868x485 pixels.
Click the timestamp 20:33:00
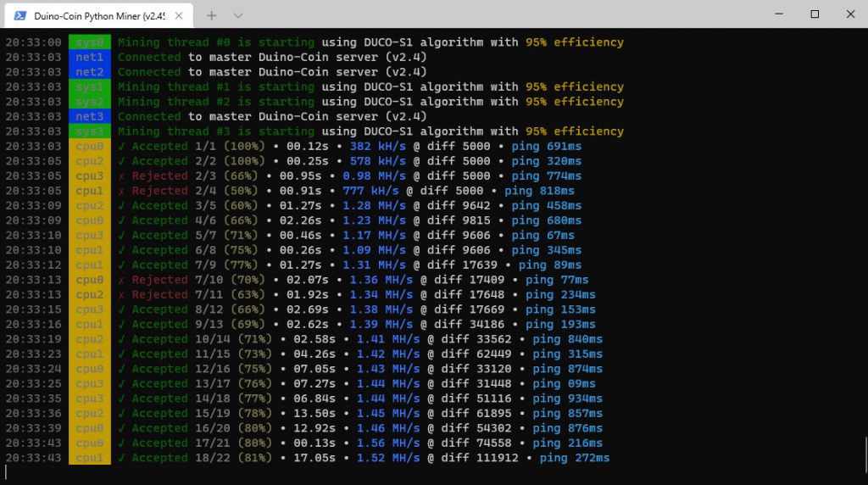click(x=34, y=42)
